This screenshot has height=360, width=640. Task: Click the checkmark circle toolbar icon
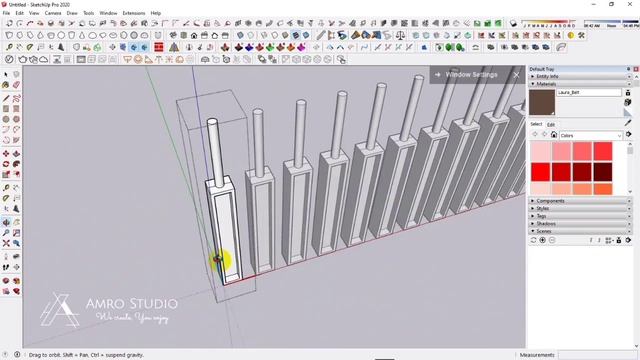coord(9,60)
